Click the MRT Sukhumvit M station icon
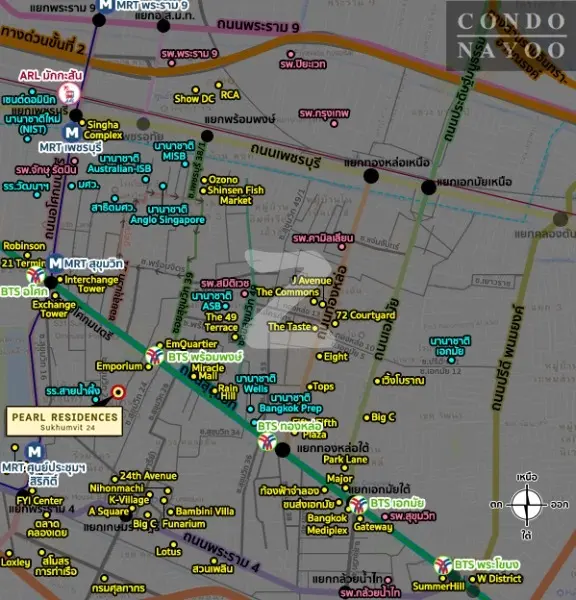 click(x=55, y=263)
